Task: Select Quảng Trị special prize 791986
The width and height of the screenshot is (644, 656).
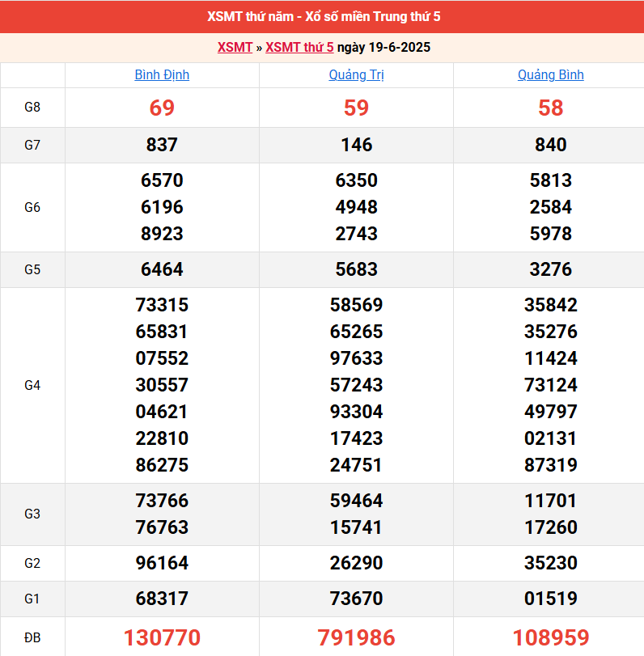Action: coord(356,637)
